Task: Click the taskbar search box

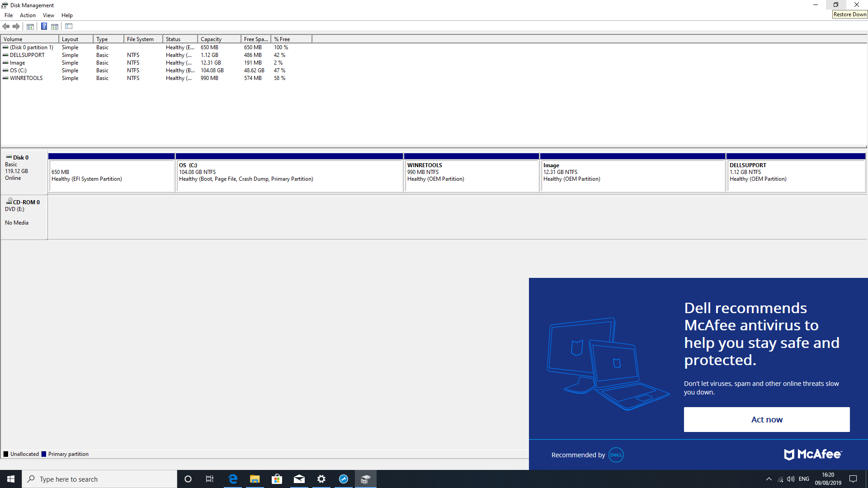Action: click(99, 479)
